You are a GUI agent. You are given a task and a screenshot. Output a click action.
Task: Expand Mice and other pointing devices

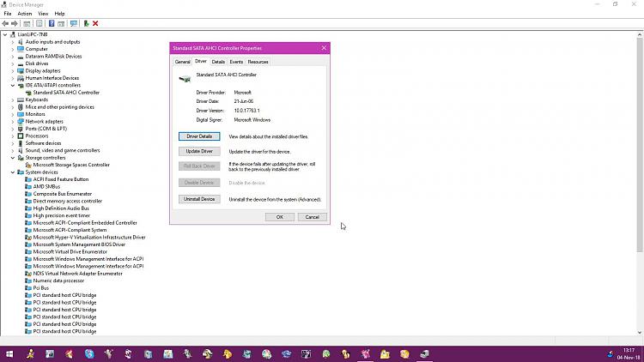tap(13, 107)
